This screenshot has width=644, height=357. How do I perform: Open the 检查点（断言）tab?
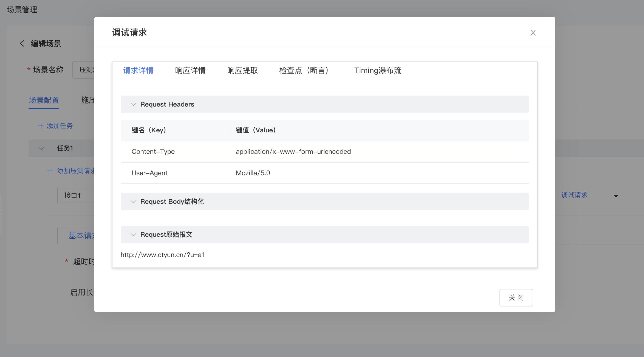pos(304,71)
